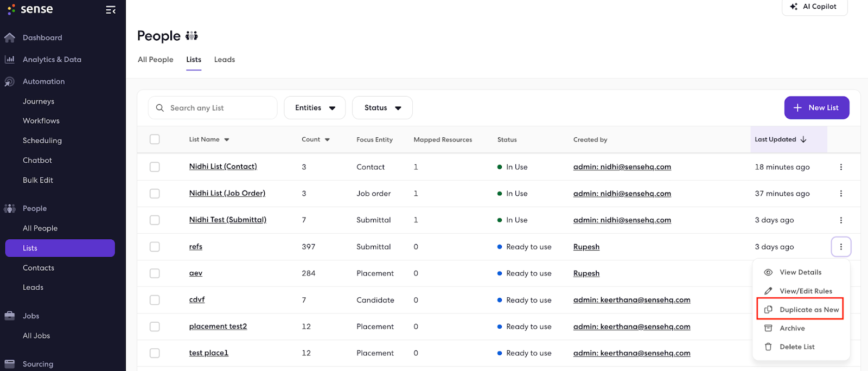Check the refs row checkbox
868x371 pixels.
tap(155, 247)
